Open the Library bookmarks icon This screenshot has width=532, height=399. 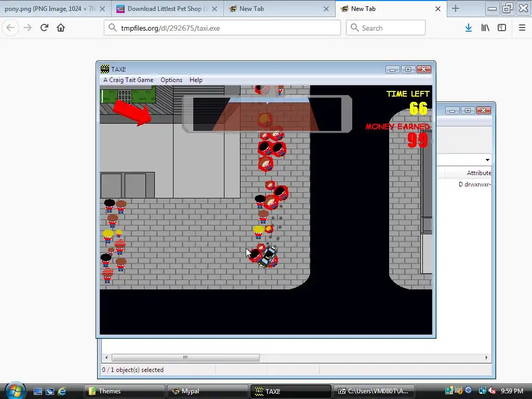[485, 28]
